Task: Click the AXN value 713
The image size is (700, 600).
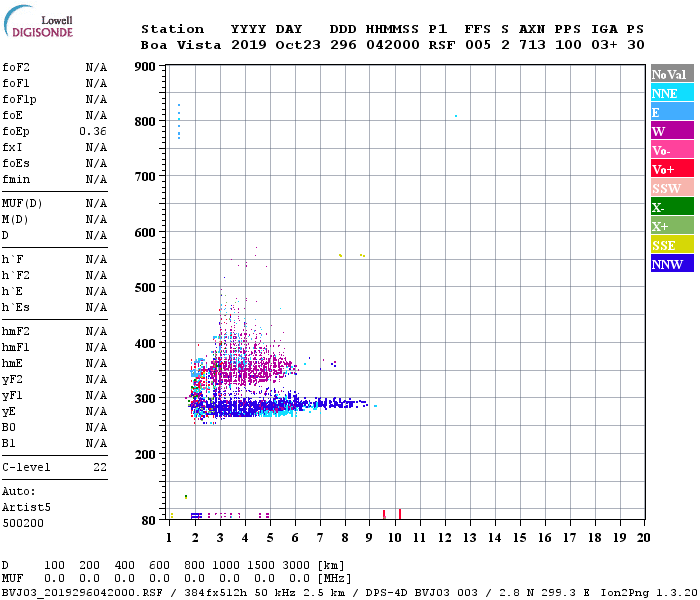Action: 532,45
